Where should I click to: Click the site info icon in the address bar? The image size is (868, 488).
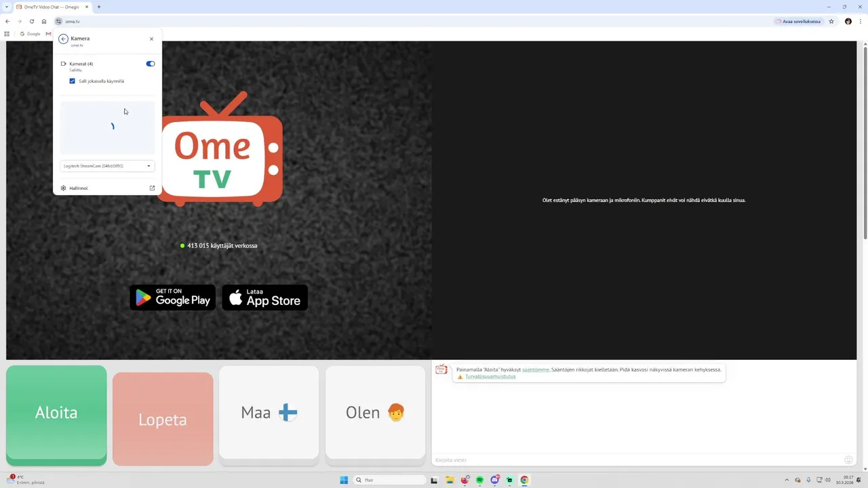point(58,21)
